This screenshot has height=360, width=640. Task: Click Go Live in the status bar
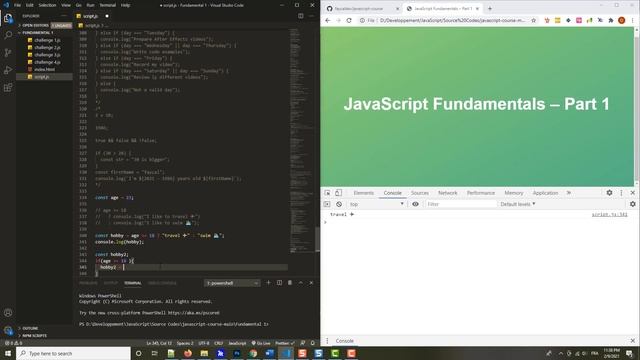point(261,343)
